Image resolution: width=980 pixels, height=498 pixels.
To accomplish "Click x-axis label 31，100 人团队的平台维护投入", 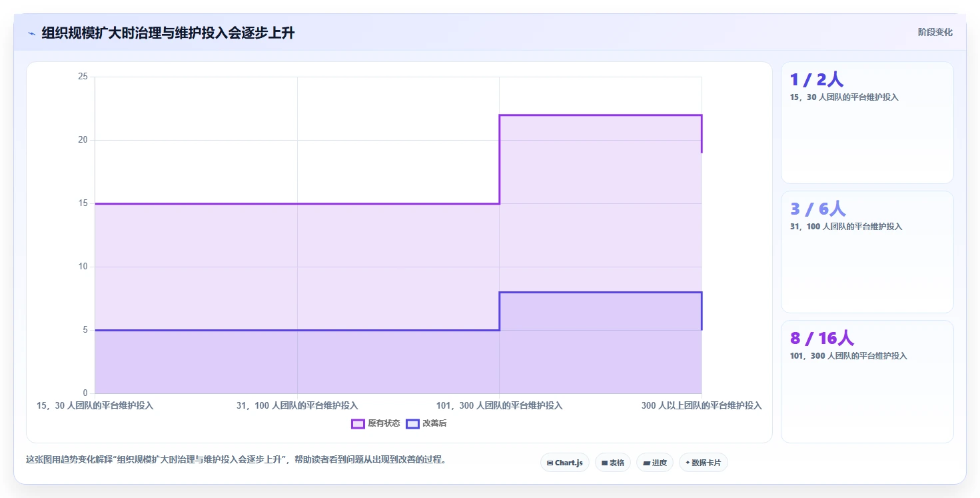I will (x=297, y=405).
